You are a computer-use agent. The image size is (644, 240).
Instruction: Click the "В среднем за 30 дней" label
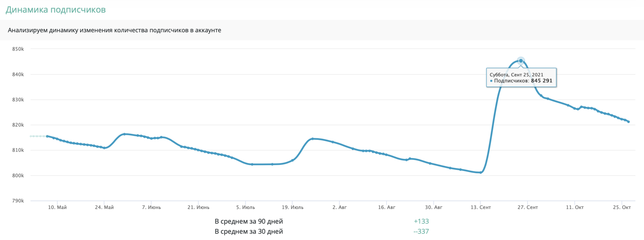pos(249,232)
